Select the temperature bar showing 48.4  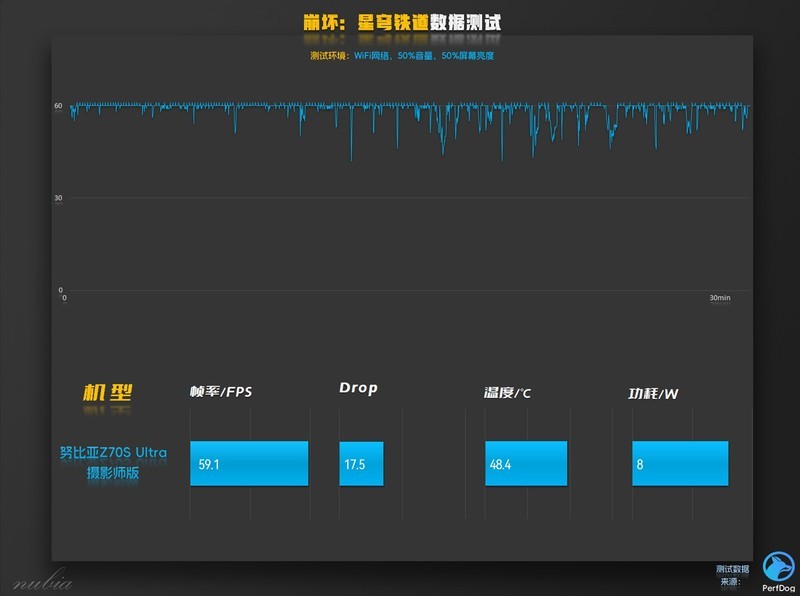(526, 463)
